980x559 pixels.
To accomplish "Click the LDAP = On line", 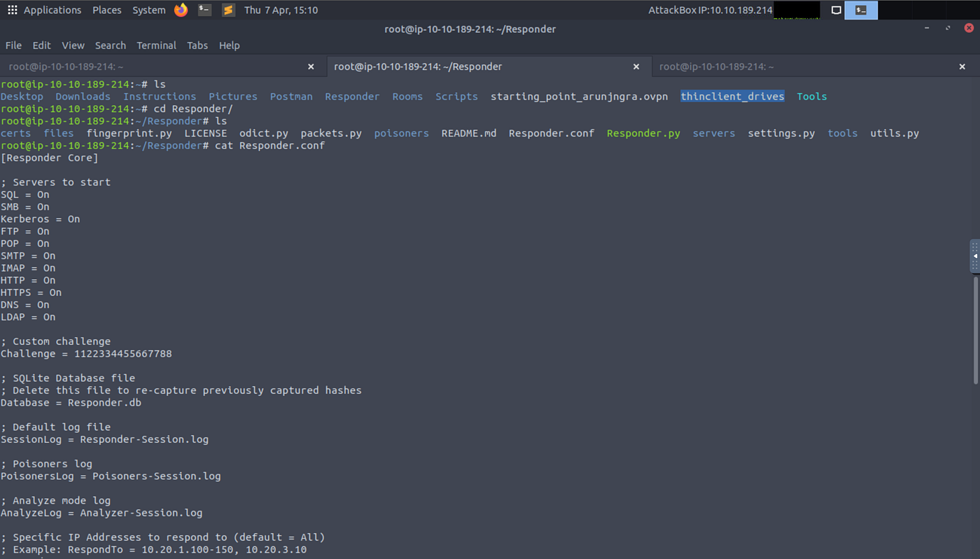I will (x=28, y=317).
